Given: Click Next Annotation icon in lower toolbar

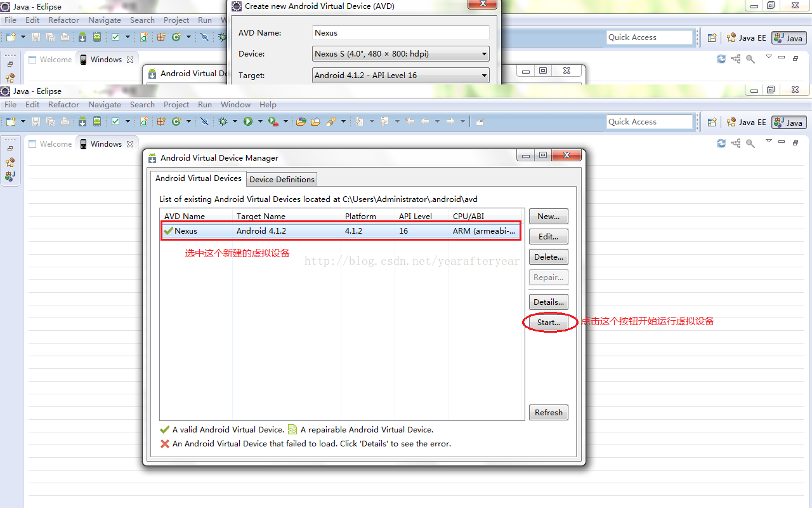Looking at the screenshot, I should tap(359, 121).
